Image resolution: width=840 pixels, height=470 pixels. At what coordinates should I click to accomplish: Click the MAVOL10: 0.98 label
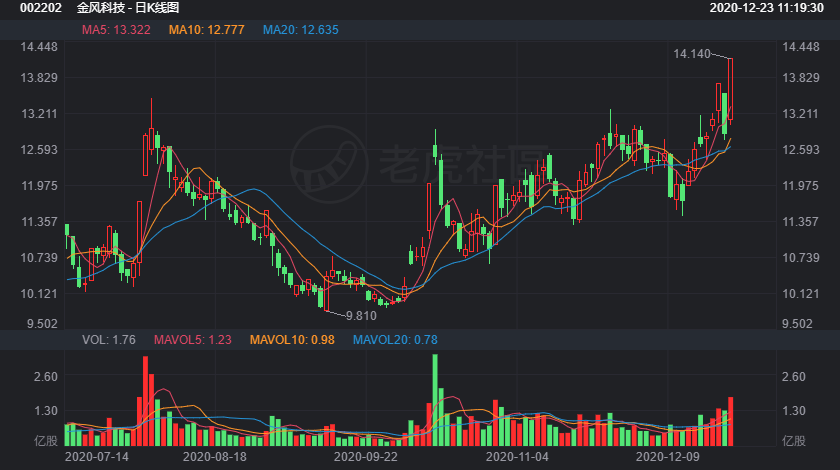[x=292, y=340]
